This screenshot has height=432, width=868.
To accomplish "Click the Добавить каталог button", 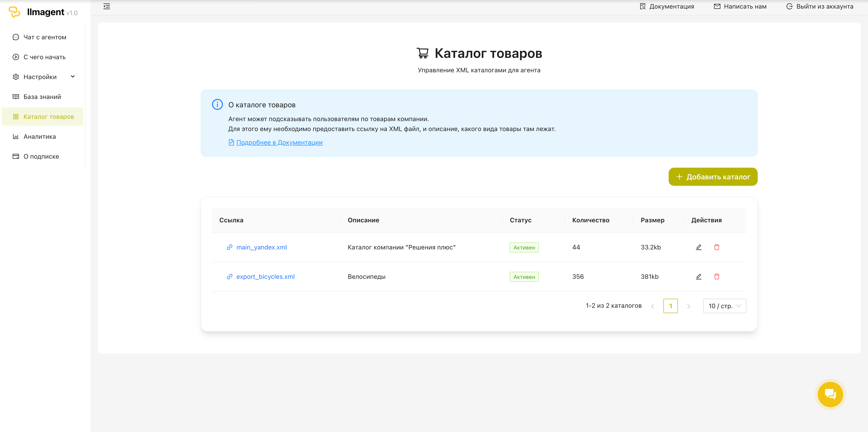I will click(x=713, y=177).
